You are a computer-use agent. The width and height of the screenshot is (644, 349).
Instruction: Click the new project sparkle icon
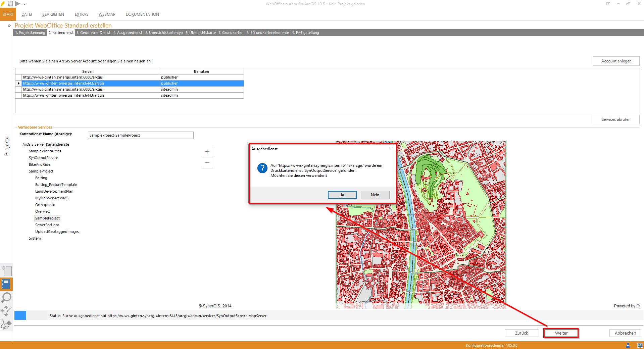(6, 270)
